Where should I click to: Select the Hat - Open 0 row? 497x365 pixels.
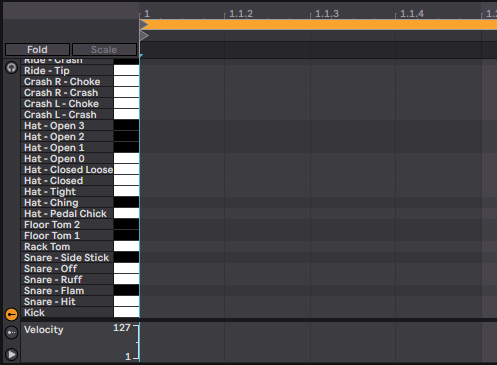(x=67, y=159)
